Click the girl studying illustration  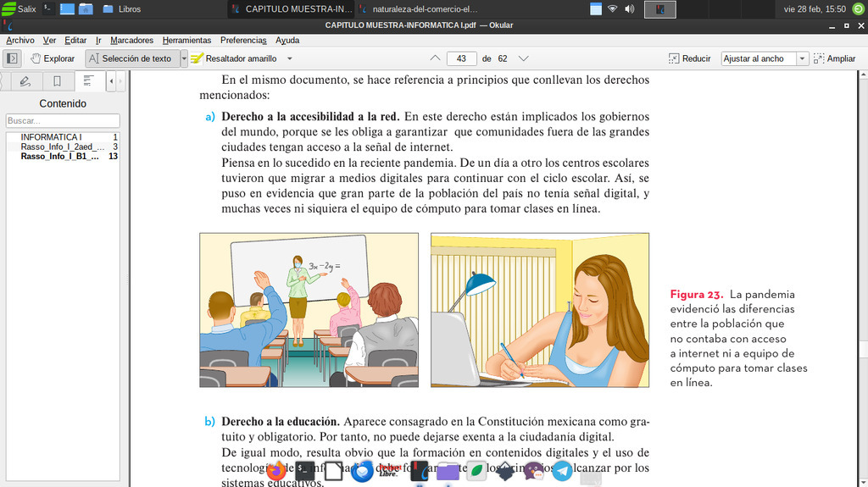tap(540, 310)
